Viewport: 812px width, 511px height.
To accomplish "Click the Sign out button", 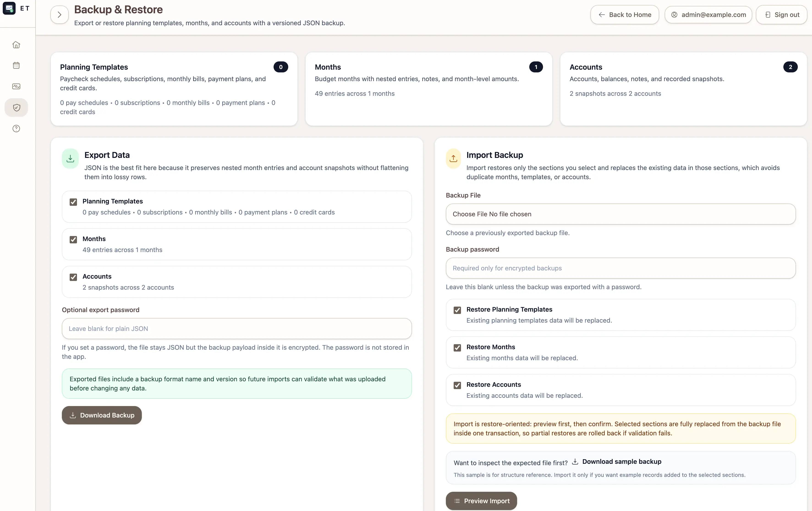I will coord(782,15).
